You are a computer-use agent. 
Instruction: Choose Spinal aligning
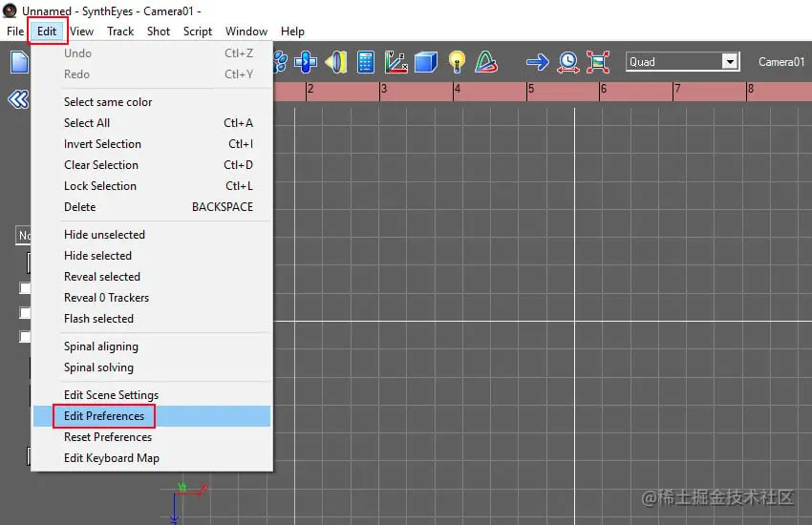click(152, 346)
